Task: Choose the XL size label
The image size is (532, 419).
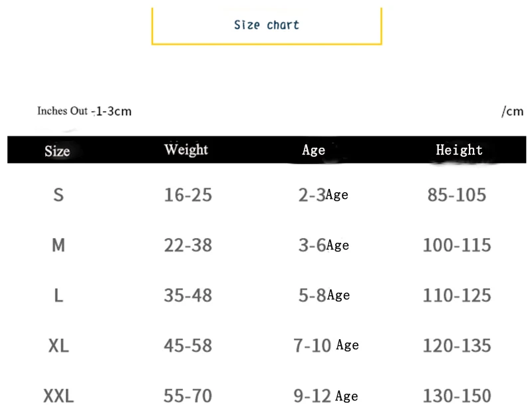Action: point(59,345)
